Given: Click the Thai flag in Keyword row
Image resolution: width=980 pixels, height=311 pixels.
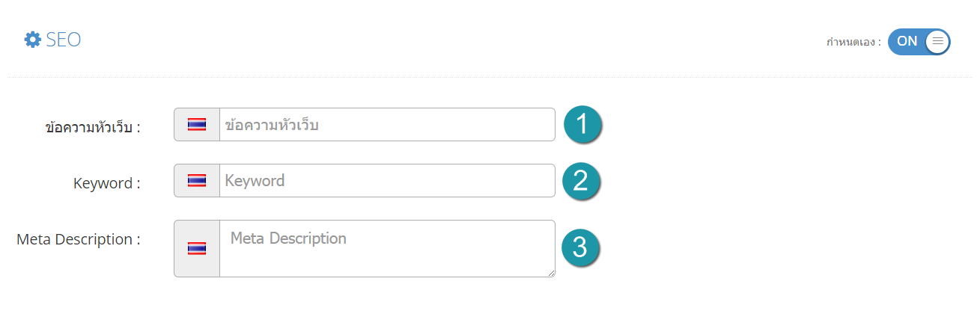Looking at the screenshot, I should pos(197,181).
